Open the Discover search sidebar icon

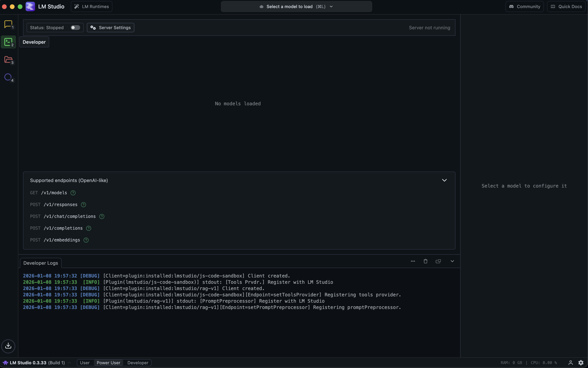click(x=8, y=77)
